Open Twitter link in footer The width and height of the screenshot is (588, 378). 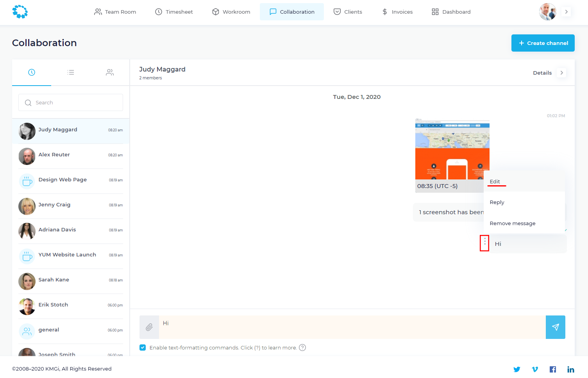tap(517, 369)
